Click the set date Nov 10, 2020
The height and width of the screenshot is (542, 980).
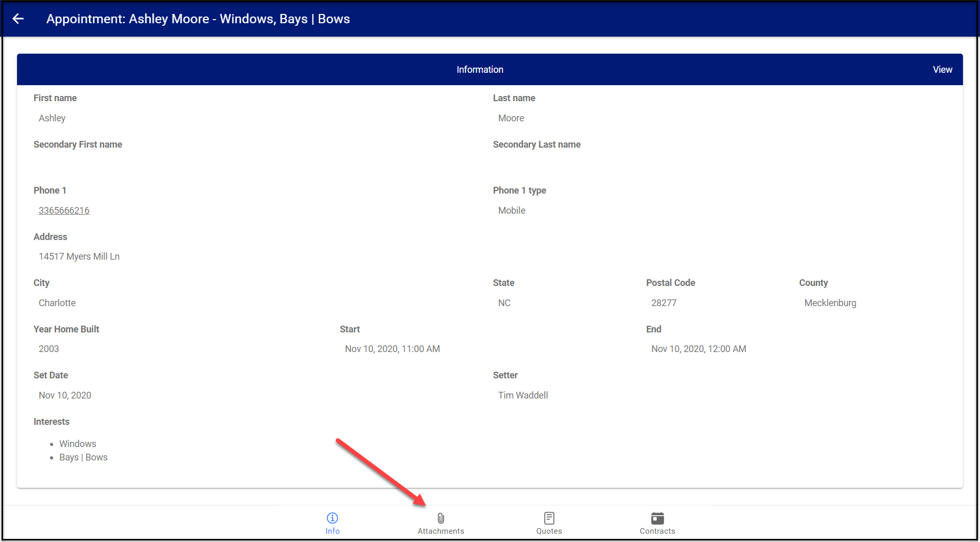click(65, 395)
